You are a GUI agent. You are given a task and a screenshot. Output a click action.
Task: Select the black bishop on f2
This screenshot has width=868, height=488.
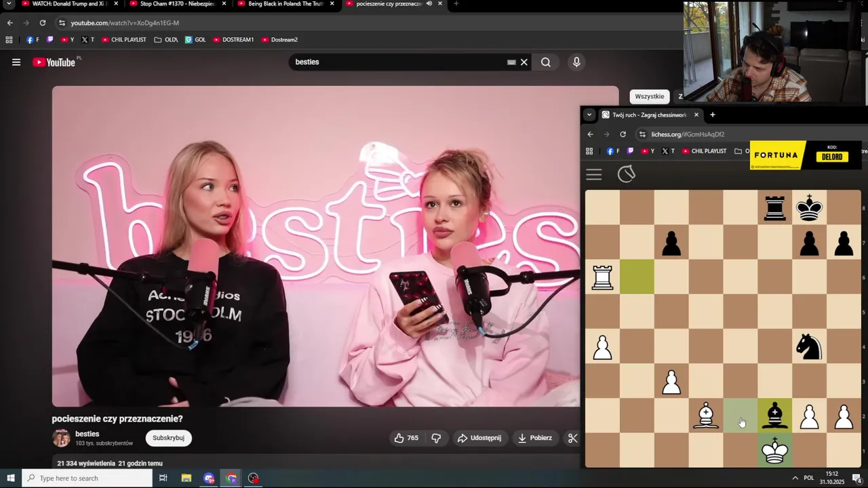point(775,415)
